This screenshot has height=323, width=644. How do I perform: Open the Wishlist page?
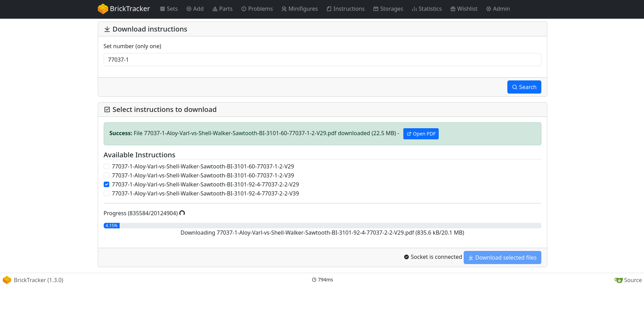pos(464,9)
